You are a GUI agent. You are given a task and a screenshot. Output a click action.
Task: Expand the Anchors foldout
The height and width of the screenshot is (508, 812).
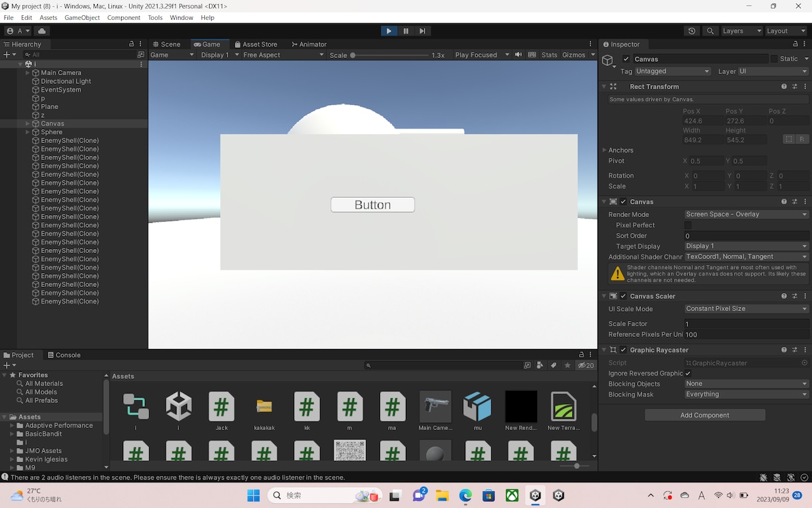(604, 150)
